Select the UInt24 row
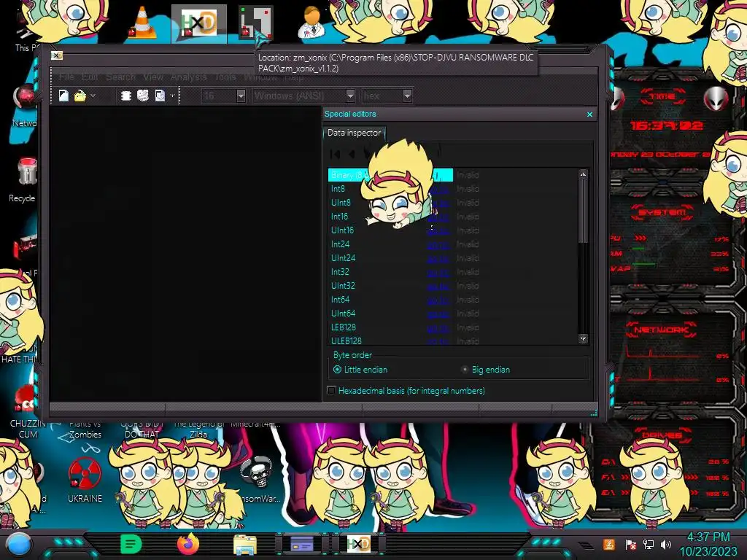This screenshot has width=747, height=560. click(452, 257)
